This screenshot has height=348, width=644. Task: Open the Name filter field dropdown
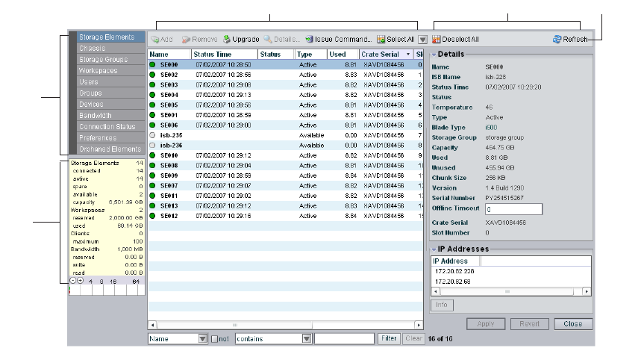[202, 338]
